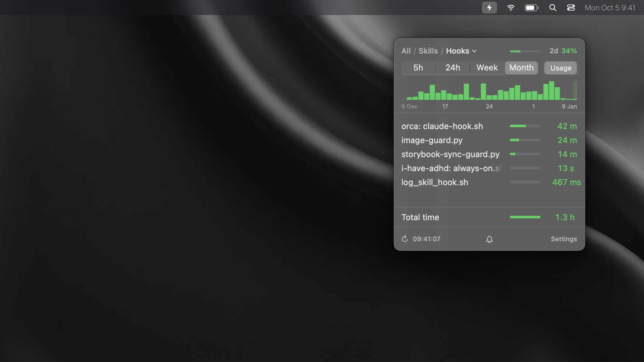Go to Skills in the breadcrumb
This screenshot has width=644, height=362.
[428, 51]
